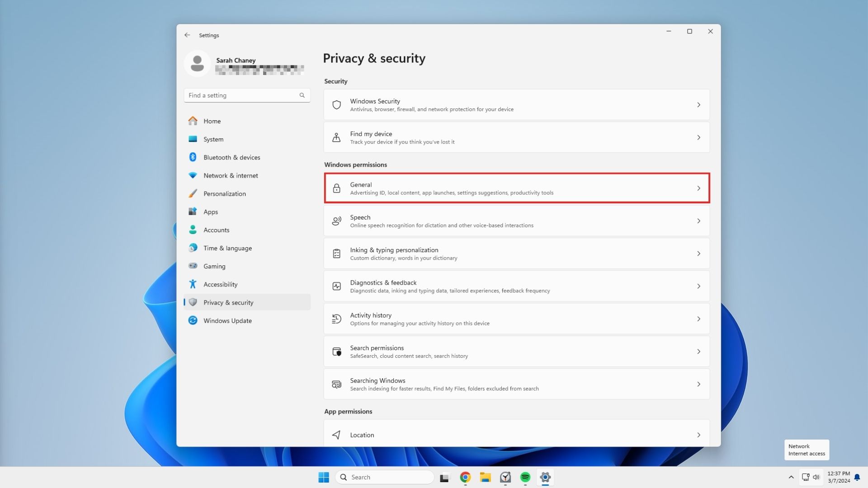
Task: Click the Location arrow icon
Action: tap(337, 435)
